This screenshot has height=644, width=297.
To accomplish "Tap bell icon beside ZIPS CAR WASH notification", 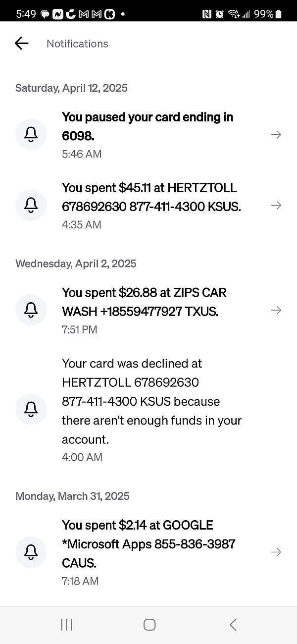I will [x=31, y=310].
